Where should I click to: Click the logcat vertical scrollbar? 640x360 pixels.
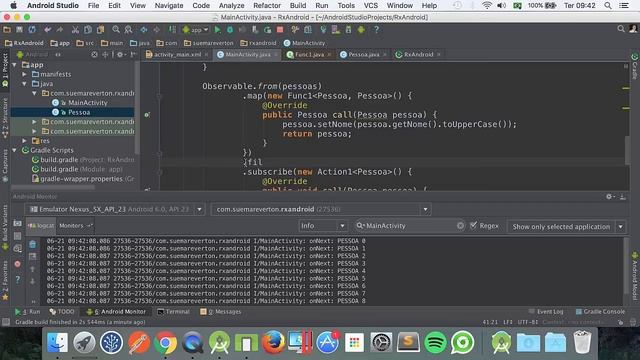(x=627, y=267)
